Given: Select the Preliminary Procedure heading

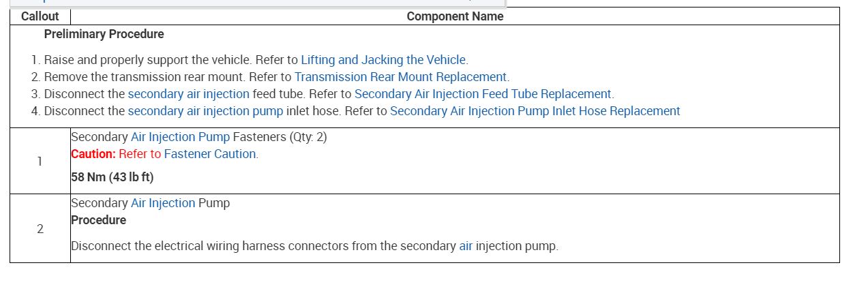Looking at the screenshot, I should click(104, 34).
